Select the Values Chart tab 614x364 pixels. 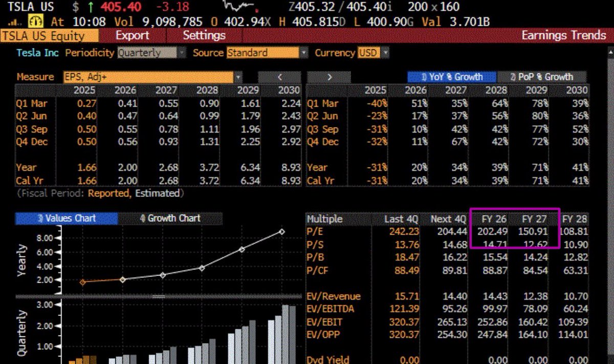67,218
